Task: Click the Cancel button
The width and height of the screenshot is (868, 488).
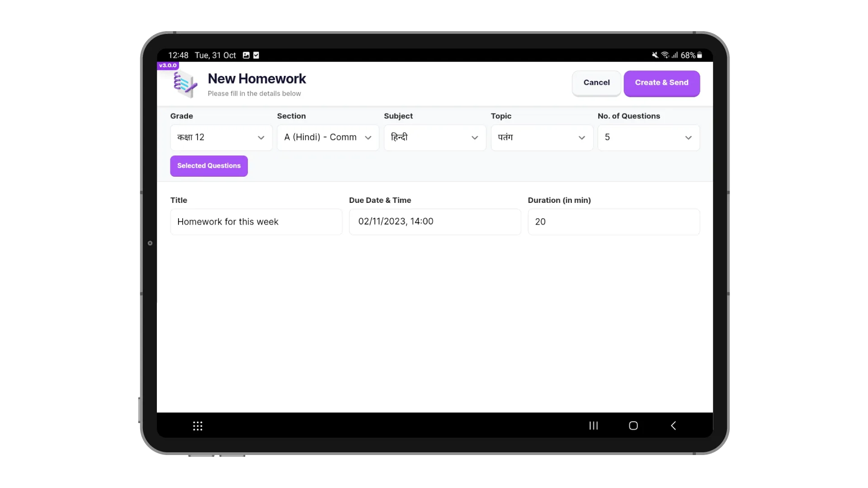Action: (x=596, y=83)
